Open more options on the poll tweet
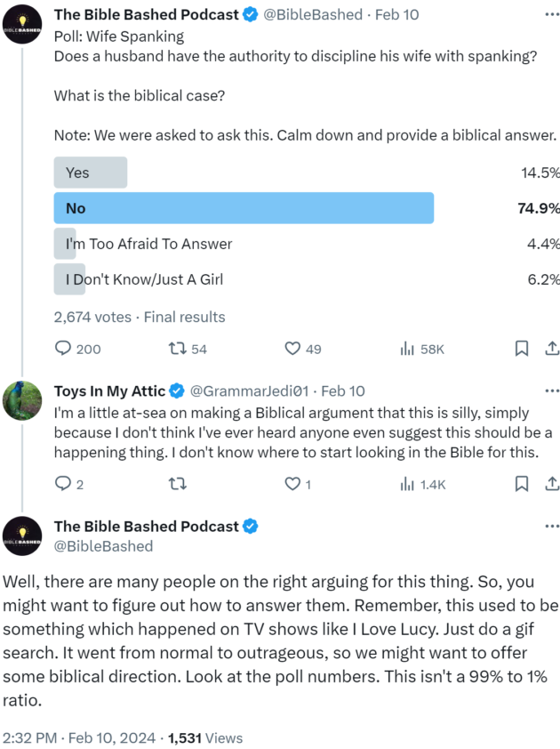The width and height of the screenshot is (560, 749). (552, 15)
